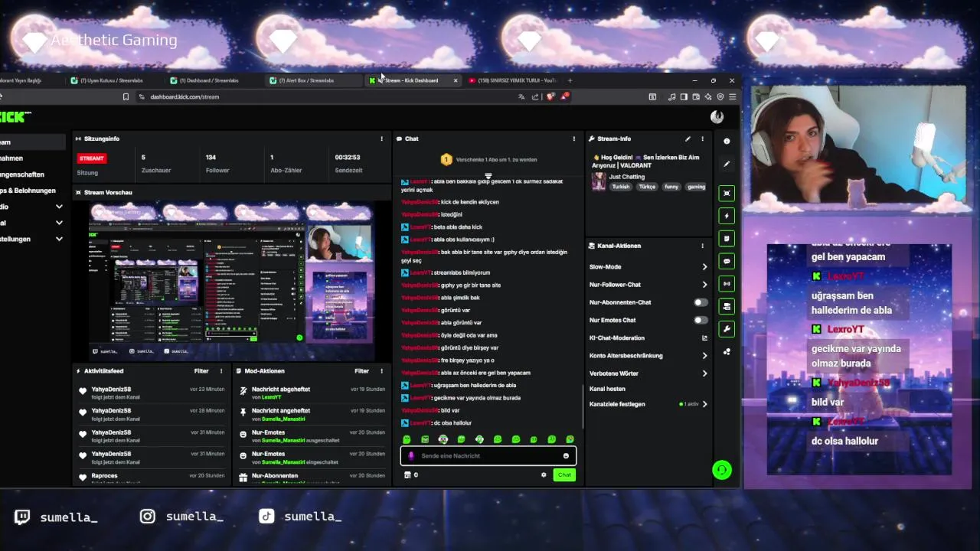Click the share icon in address bar
This screenshot has height=551, width=980.
tap(535, 97)
